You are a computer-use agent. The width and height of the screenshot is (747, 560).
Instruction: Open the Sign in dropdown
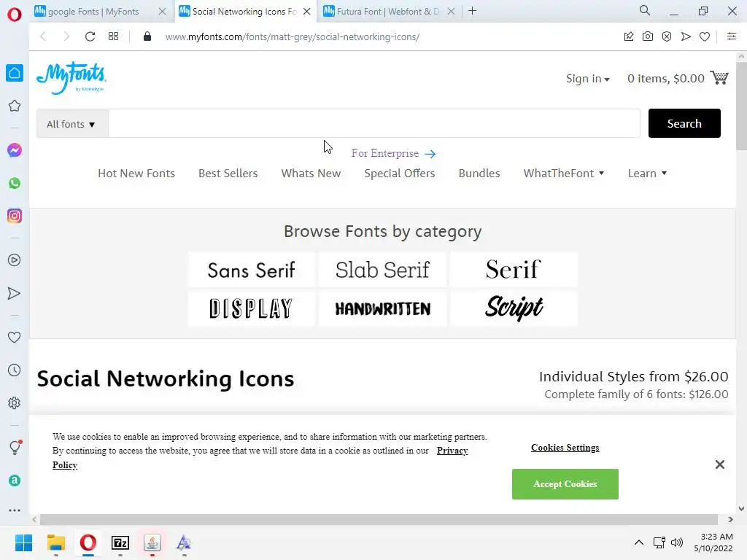click(588, 79)
